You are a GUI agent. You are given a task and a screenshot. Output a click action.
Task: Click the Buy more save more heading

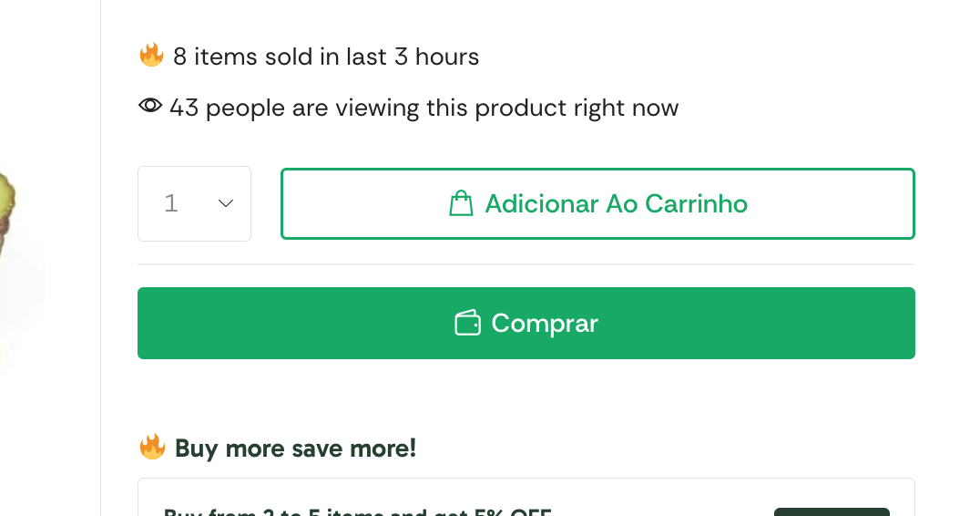click(x=295, y=449)
